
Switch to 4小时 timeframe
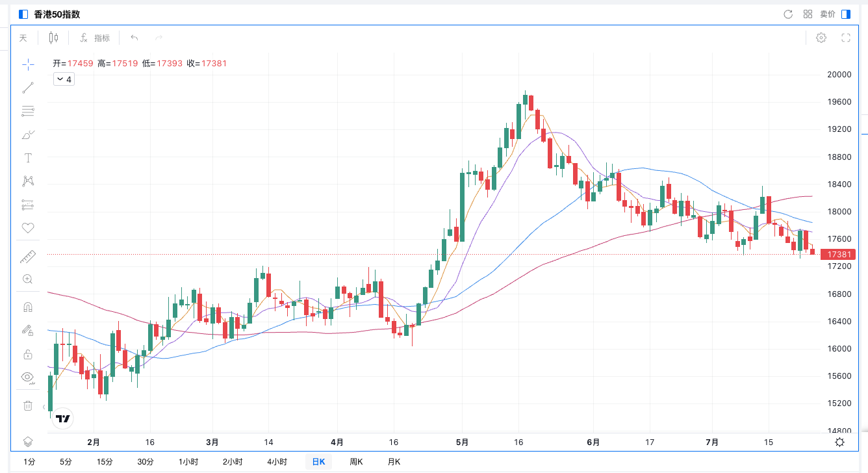point(277,462)
